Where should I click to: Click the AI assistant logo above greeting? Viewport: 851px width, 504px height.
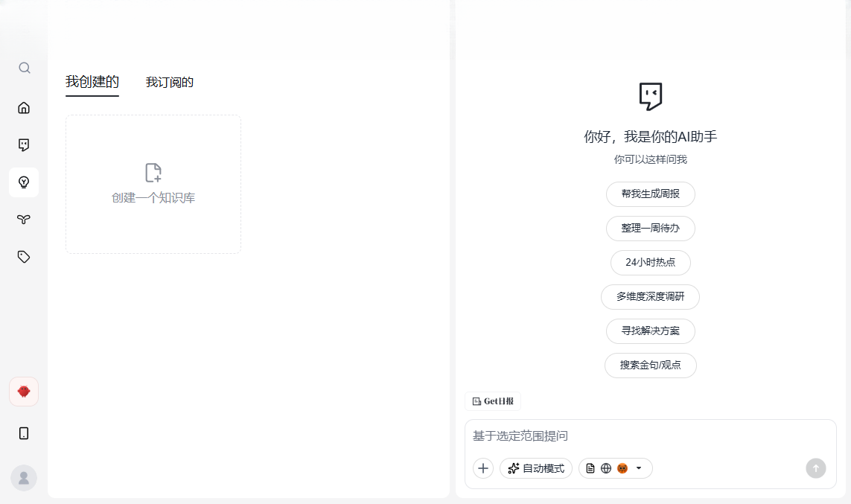click(650, 97)
